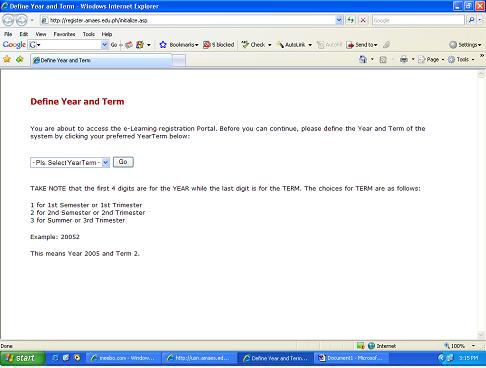This screenshot has height=368, width=486.
Task: Open the Tools menu in command bar
Action: pyautogui.click(x=461, y=60)
